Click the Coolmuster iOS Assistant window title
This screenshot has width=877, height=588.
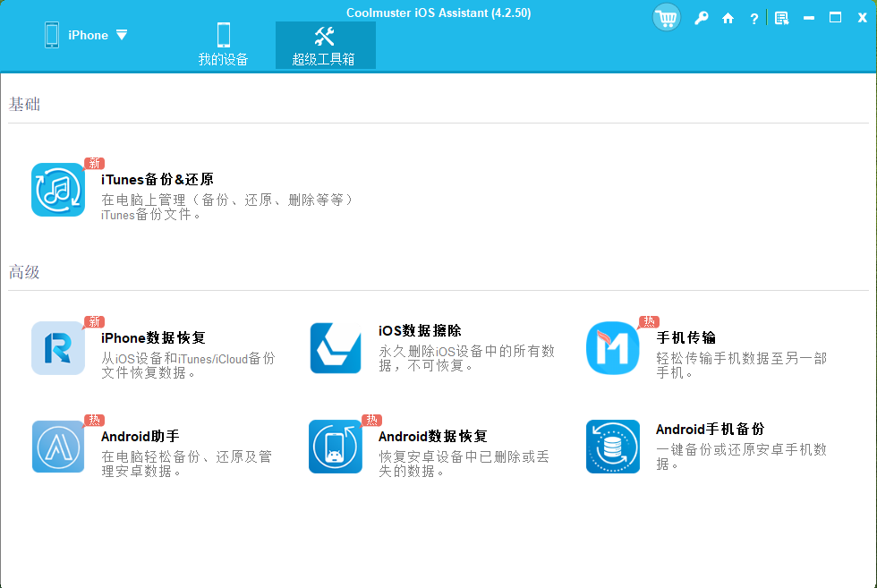coord(438,13)
